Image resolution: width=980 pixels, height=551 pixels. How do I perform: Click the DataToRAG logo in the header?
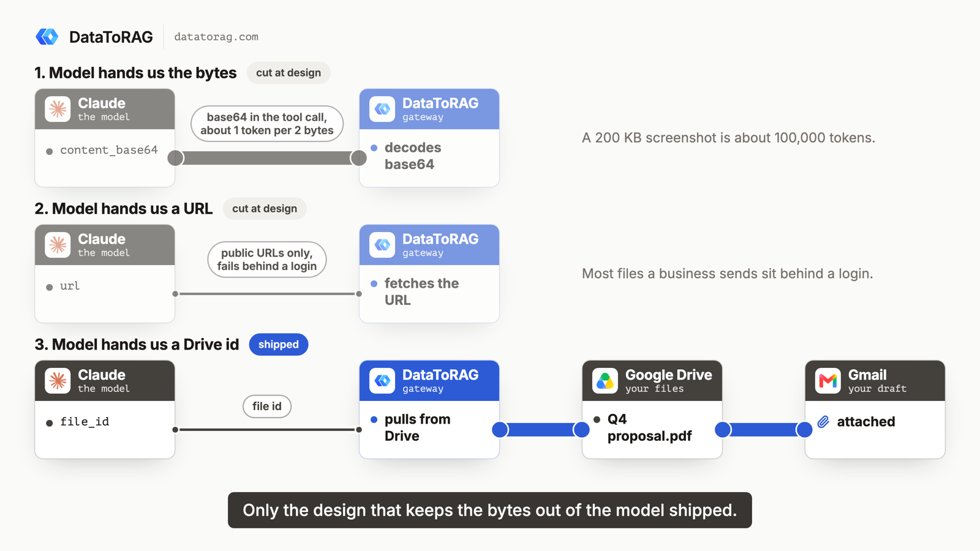(47, 37)
